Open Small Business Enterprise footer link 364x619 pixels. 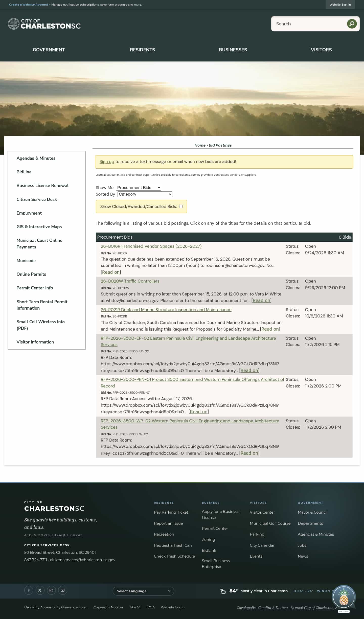[216, 564]
